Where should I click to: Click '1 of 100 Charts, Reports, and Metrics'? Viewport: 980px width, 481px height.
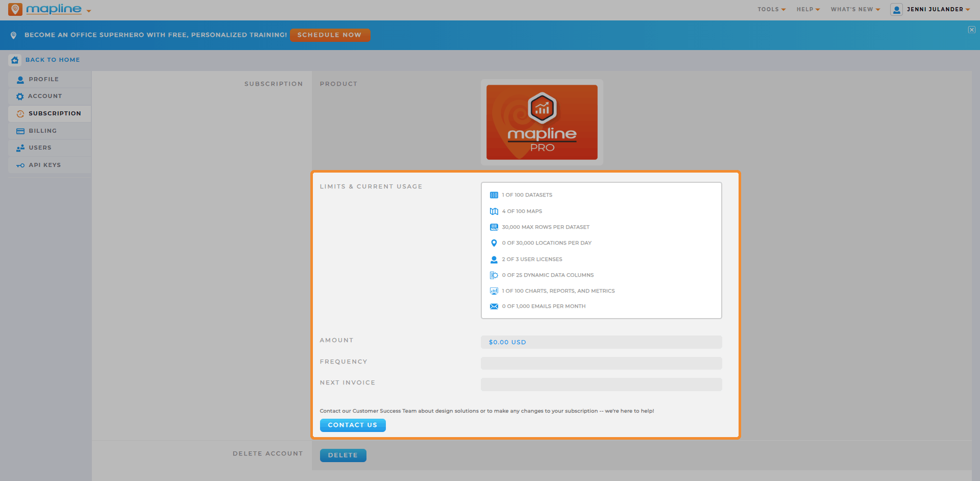(558, 291)
